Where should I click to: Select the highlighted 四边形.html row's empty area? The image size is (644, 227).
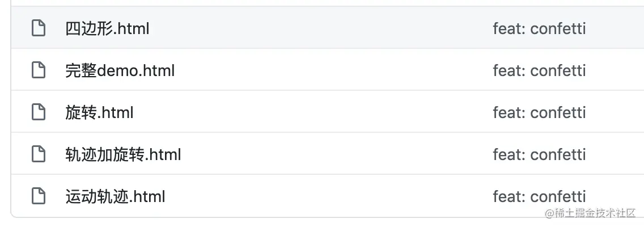[320, 28]
